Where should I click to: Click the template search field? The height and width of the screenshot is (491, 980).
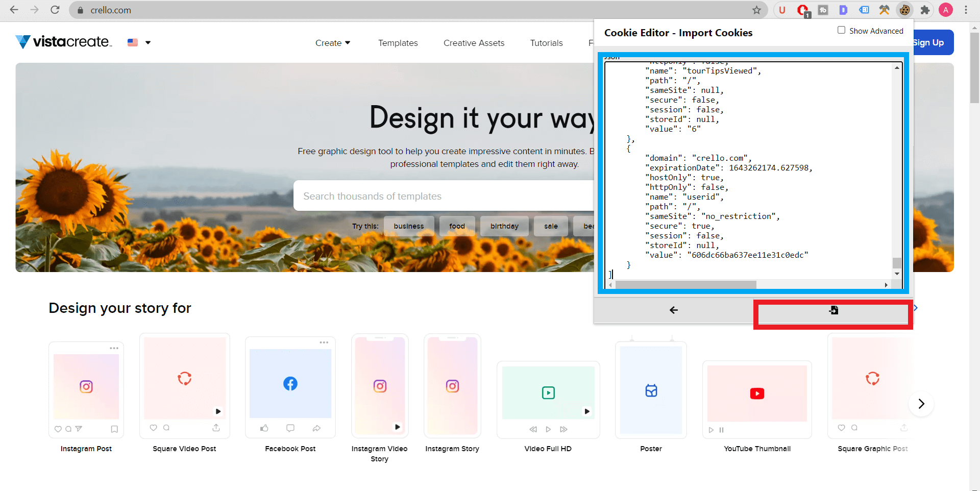pyautogui.click(x=444, y=196)
